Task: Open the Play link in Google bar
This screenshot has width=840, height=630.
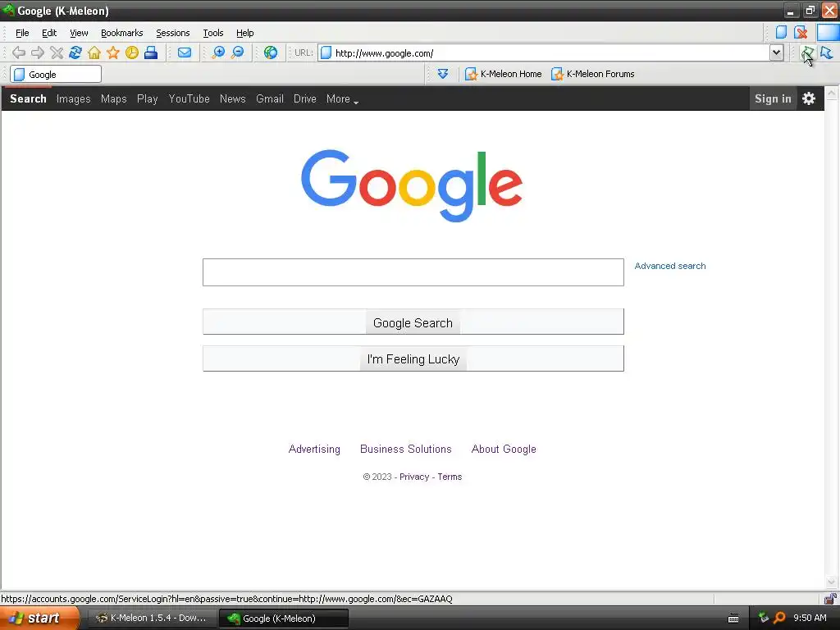Action: (148, 98)
